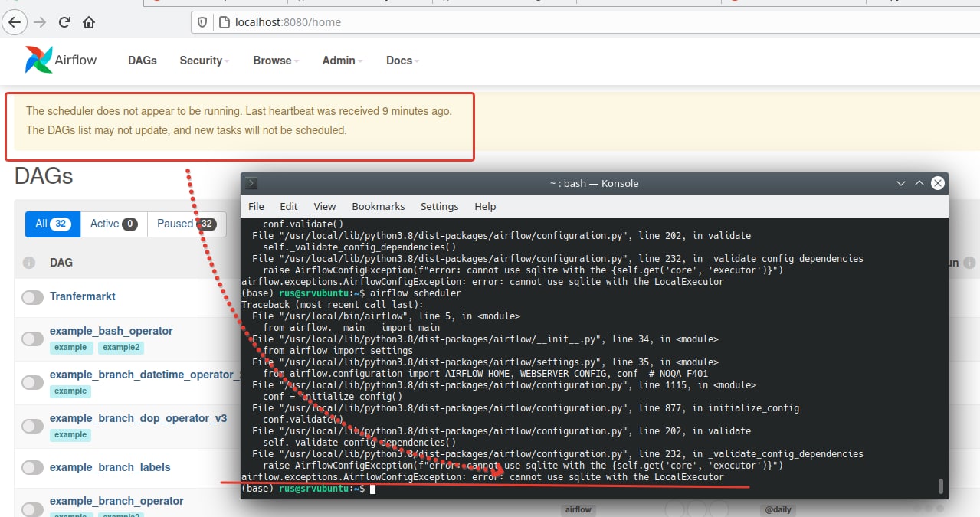Screen dimensions: 980x517
Task: Expand the Security dropdown menu
Action: 204,61
